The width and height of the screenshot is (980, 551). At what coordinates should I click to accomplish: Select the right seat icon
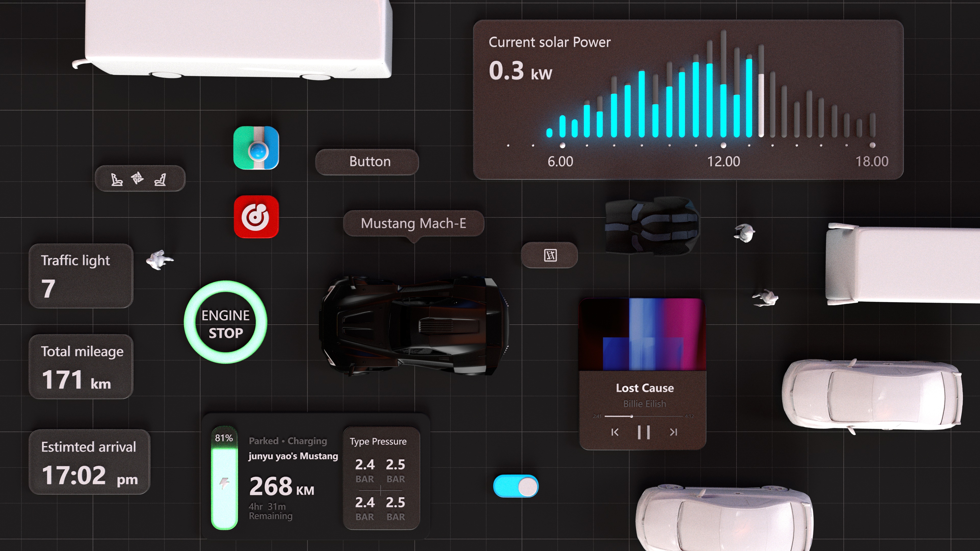[x=160, y=179]
